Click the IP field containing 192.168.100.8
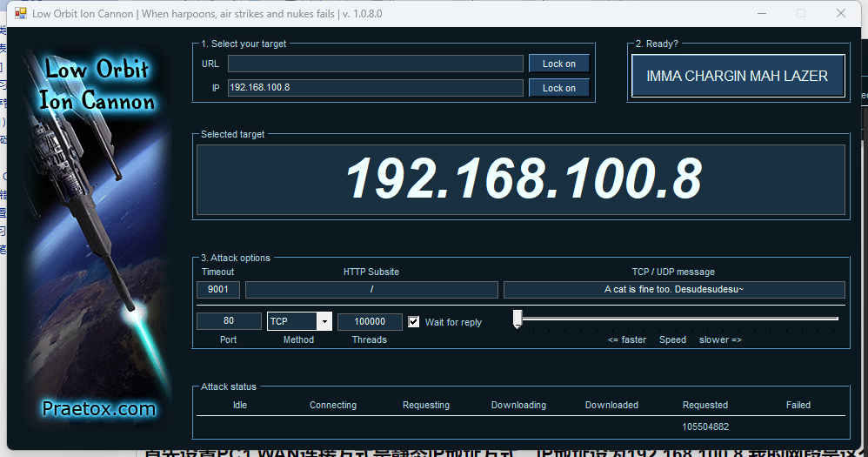The image size is (868, 457). pos(376,88)
